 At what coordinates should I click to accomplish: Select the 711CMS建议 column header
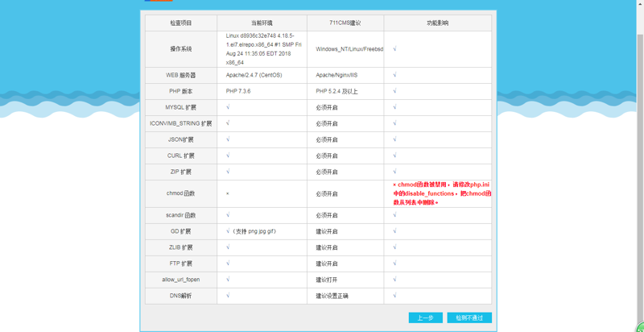(345, 23)
